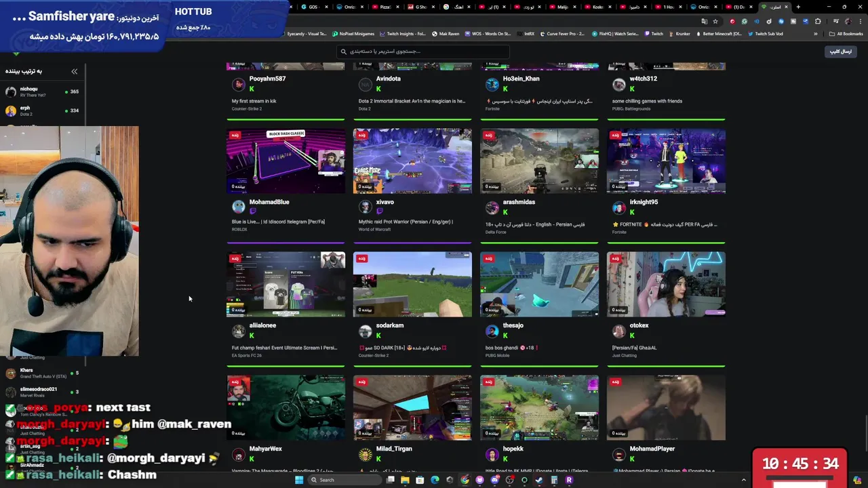Click otokex profile avatar icon
Screen dimensions: 868x488
(618, 331)
